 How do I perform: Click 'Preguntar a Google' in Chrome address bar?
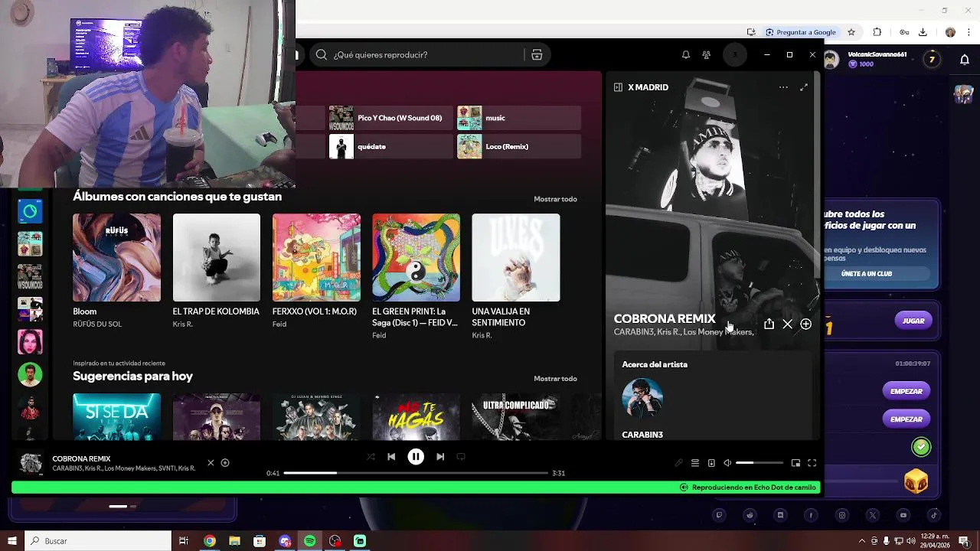(x=802, y=32)
